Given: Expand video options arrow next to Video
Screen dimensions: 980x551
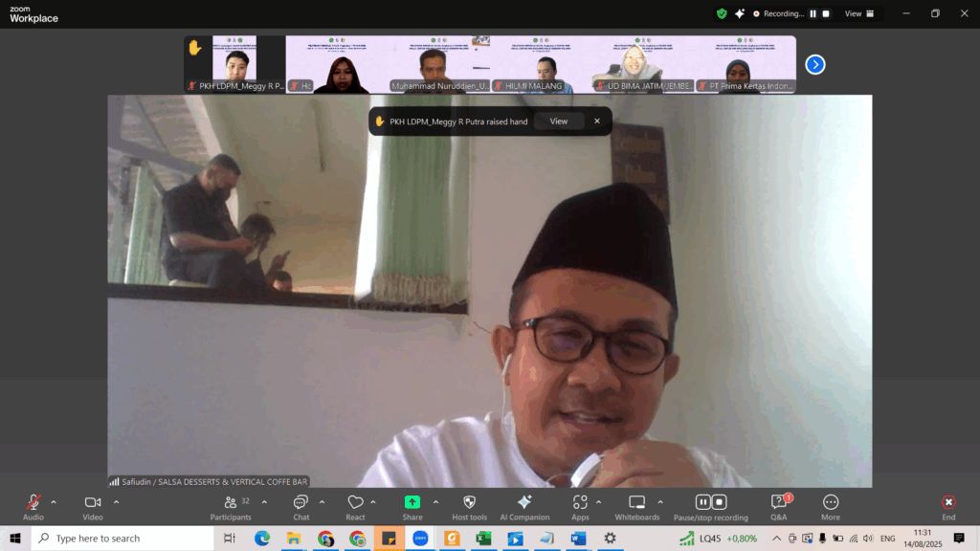Looking at the screenshot, I should click(x=117, y=501).
